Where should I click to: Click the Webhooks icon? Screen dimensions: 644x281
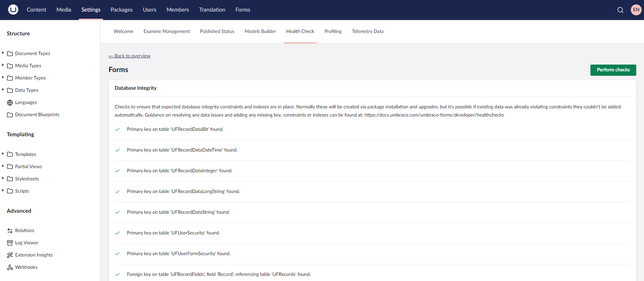pyautogui.click(x=10, y=267)
